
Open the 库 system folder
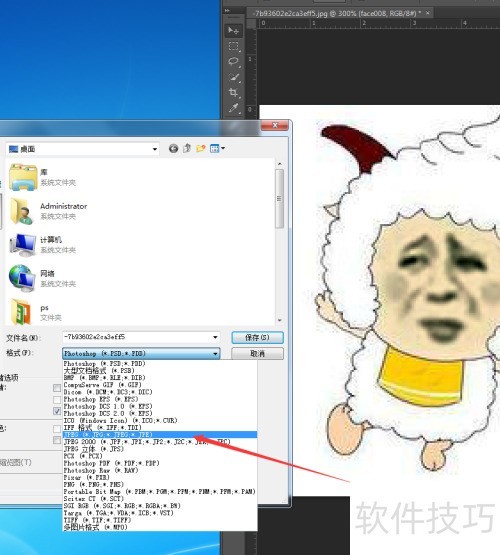point(23,177)
